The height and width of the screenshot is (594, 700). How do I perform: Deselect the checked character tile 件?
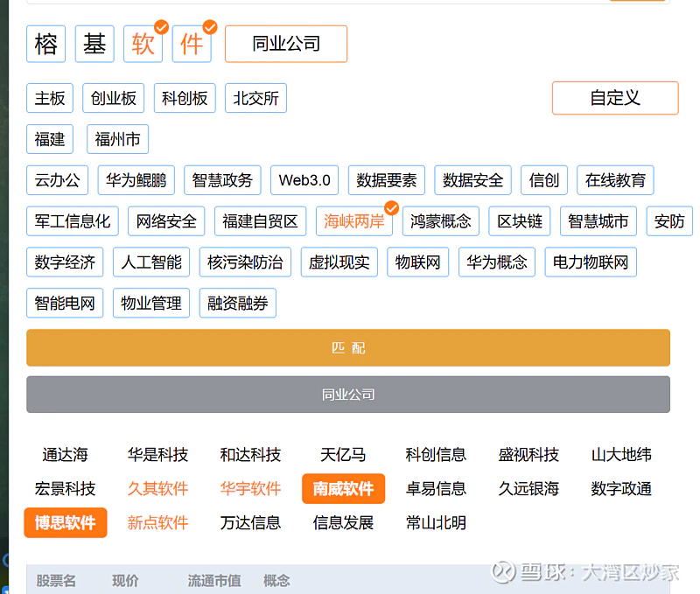pyautogui.click(x=192, y=44)
